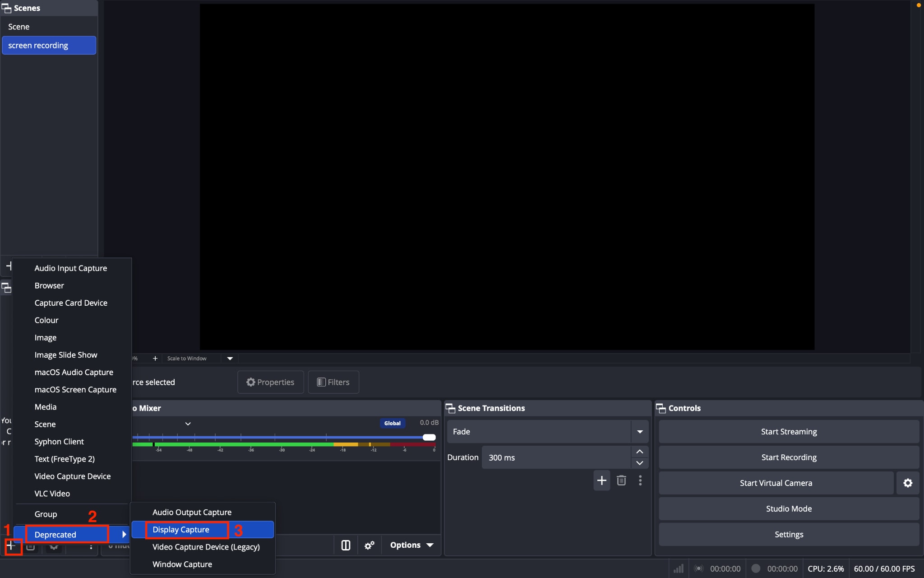The width and height of the screenshot is (924, 578).
Task: Click the Duration 300 ms input field
Action: click(556, 457)
